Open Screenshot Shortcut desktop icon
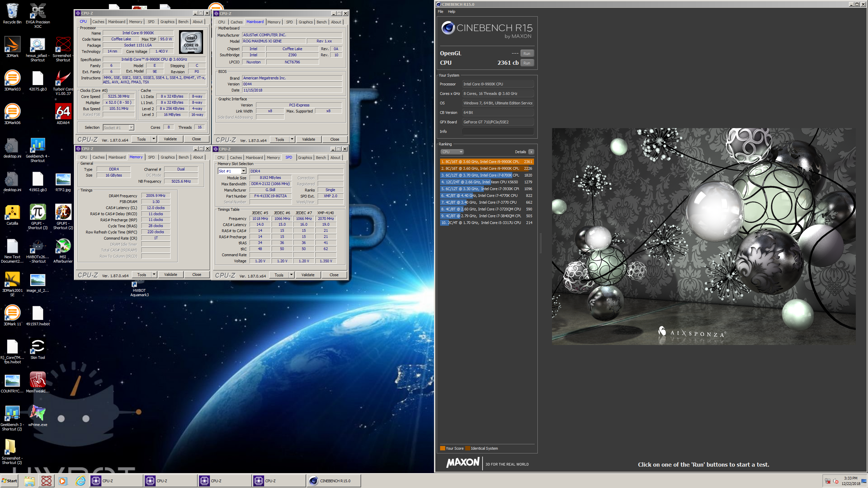This screenshot has height=488, width=868. [x=63, y=49]
